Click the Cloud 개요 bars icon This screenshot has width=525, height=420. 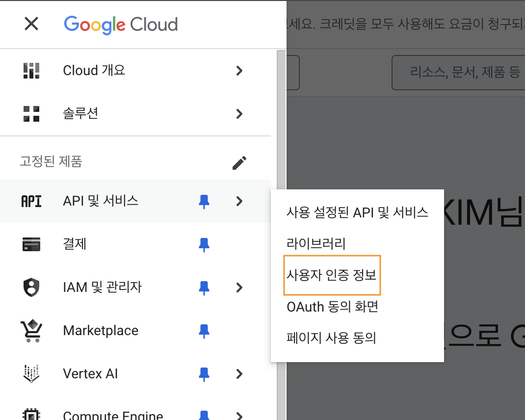(x=31, y=71)
